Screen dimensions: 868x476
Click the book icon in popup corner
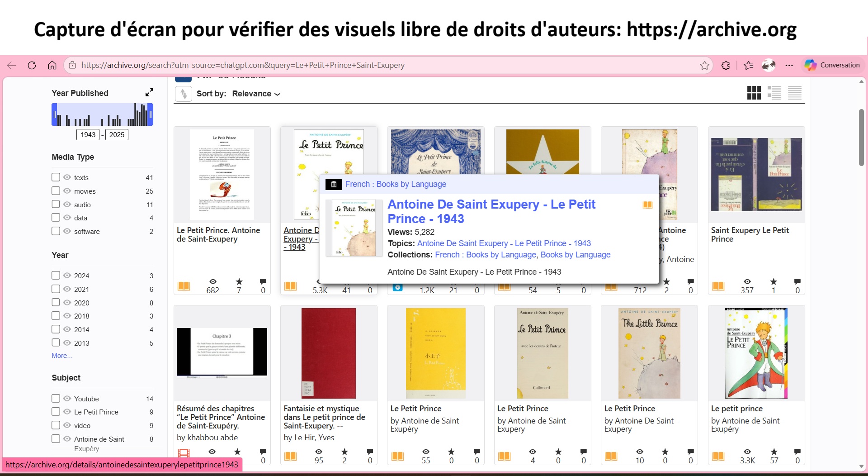point(647,205)
